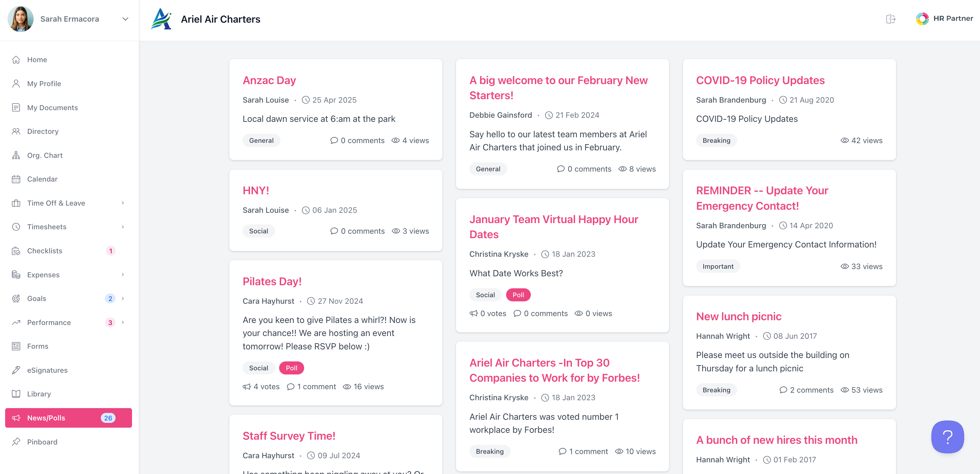Expand the Sarah Ermacora user dropdown
Image resolution: width=980 pixels, height=474 pixels.
(x=125, y=19)
